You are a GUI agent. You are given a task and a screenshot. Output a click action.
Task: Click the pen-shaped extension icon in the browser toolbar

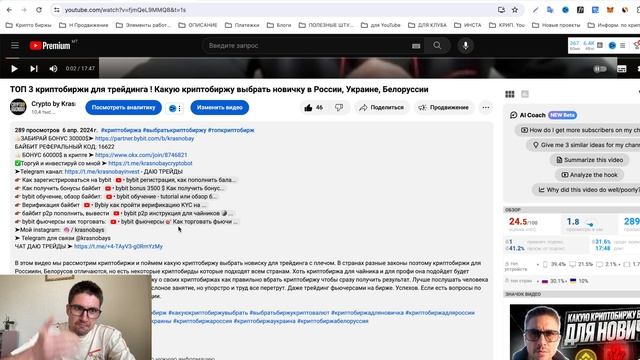[535, 10]
